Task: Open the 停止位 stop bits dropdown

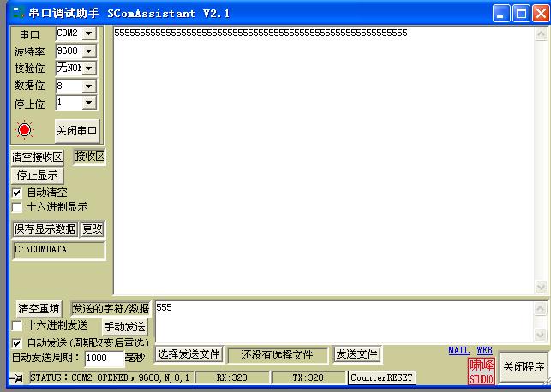Action: (x=89, y=103)
